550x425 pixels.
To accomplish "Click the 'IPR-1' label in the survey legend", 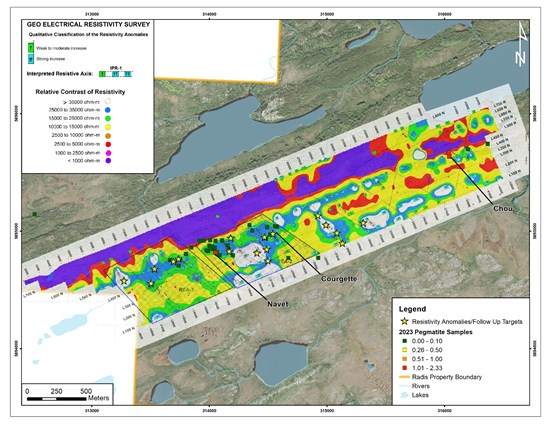I will (x=115, y=68).
